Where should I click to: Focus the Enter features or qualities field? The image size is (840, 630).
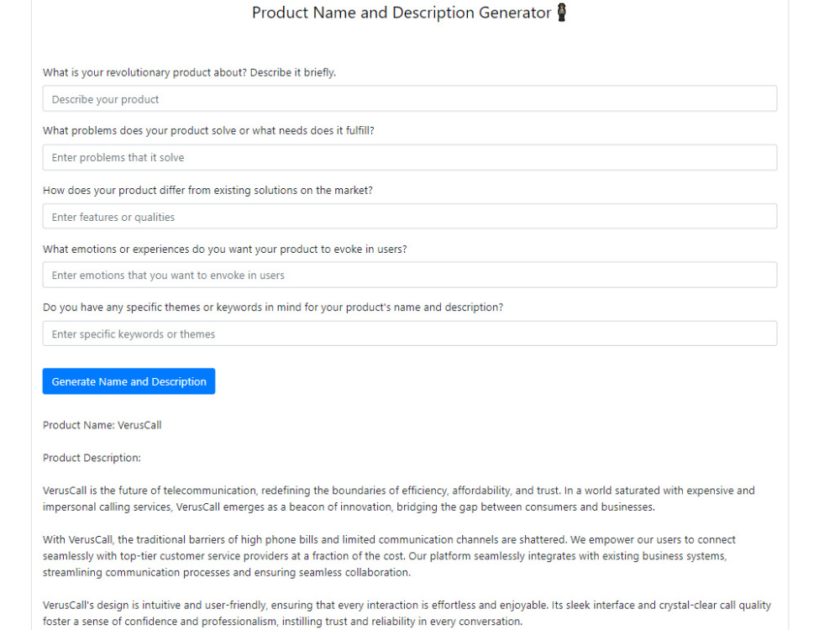tap(410, 217)
